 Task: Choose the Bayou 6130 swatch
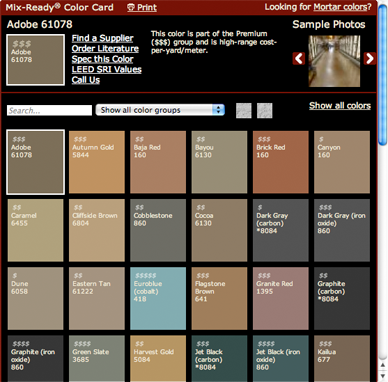pos(219,162)
